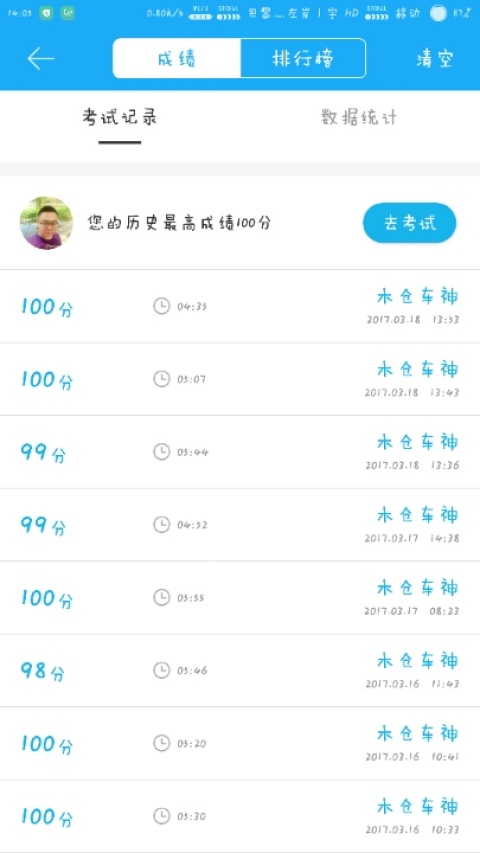Tap the back arrow icon
The width and height of the screenshot is (480, 853).
tap(41, 58)
